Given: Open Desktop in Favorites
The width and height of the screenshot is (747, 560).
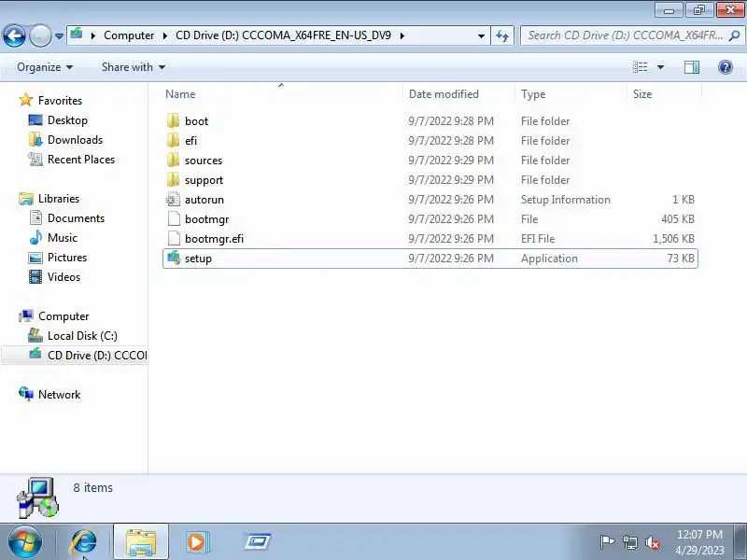Looking at the screenshot, I should (67, 120).
